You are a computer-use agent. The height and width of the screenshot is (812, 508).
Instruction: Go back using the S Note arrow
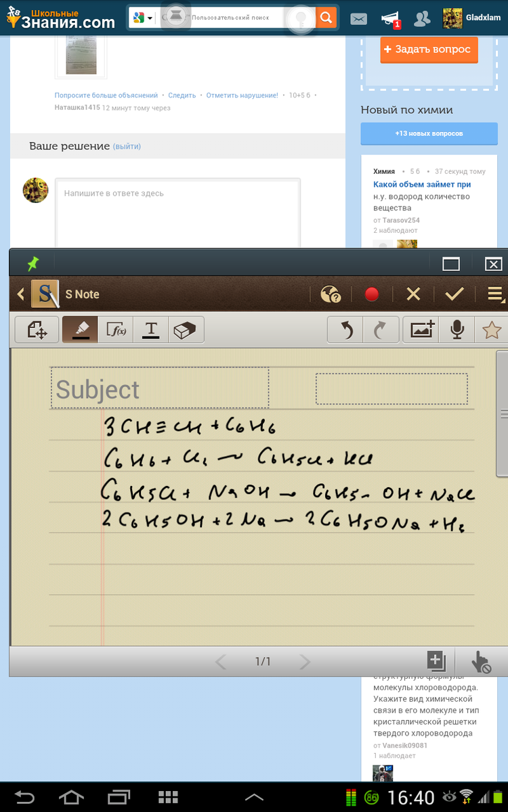tap(20, 294)
